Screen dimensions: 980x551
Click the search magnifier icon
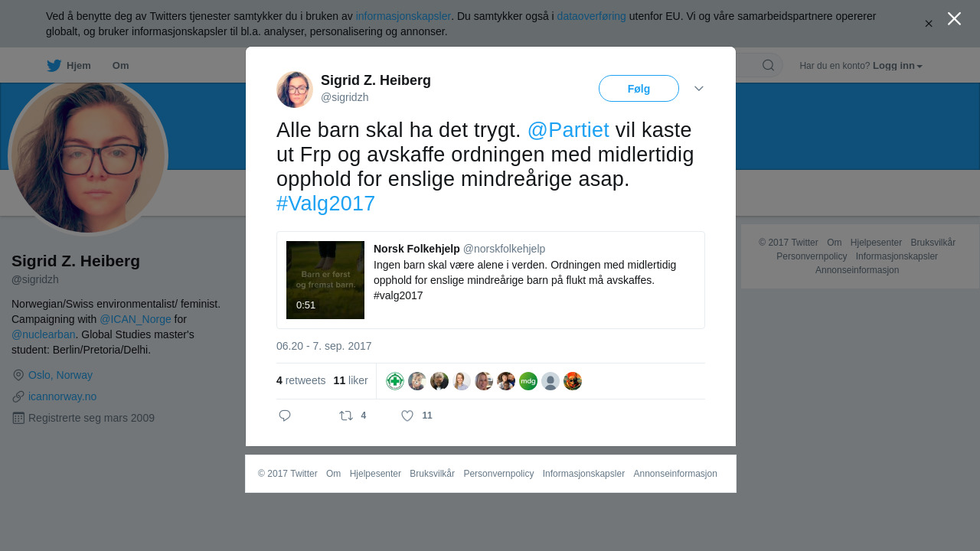[768, 65]
